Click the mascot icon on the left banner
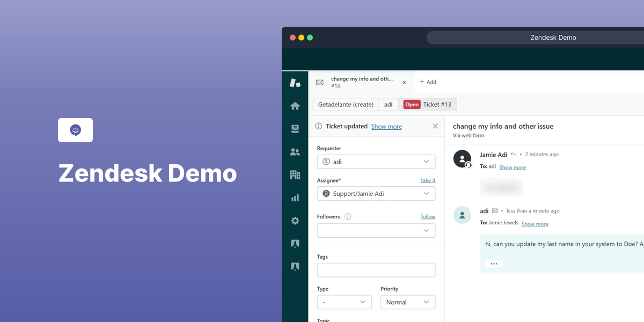Screen dimensions: 644x322 (x=75, y=130)
